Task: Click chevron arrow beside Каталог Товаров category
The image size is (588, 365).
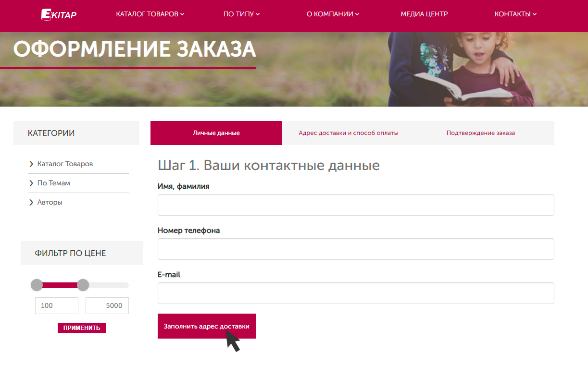Action: (x=31, y=164)
